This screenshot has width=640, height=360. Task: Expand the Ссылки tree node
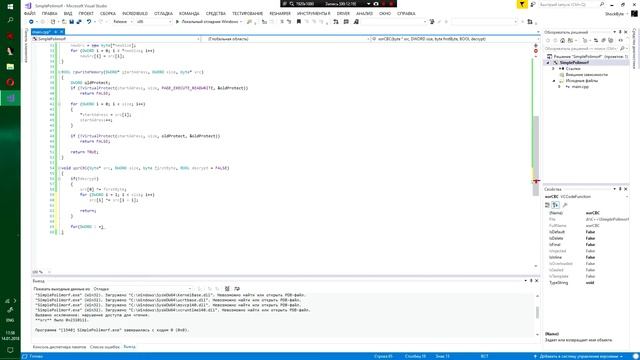(x=553, y=69)
